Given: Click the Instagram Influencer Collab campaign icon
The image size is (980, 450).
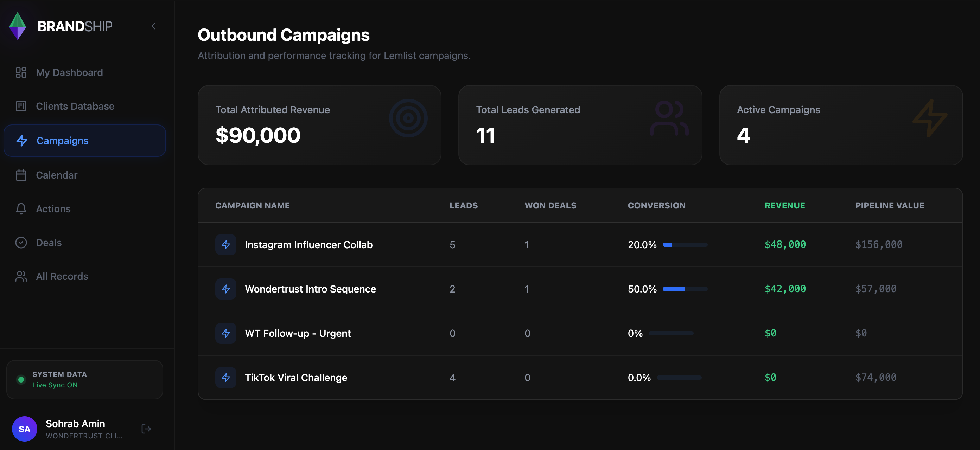Looking at the screenshot, I should (x=225, y=245).
